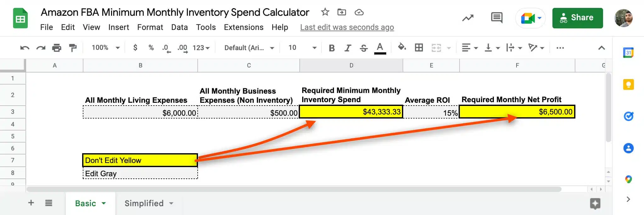The width and height of the screenshot is (644, 215).
Task: Click the Explore button
Action: [x=595, y=204]
